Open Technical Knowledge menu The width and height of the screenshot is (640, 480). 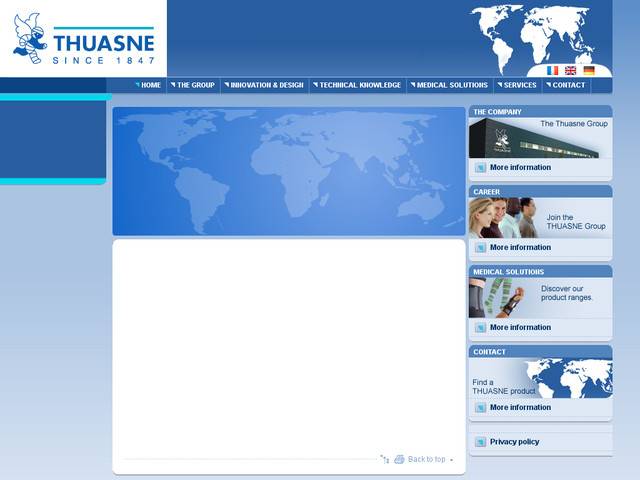(x=358, y=85)
